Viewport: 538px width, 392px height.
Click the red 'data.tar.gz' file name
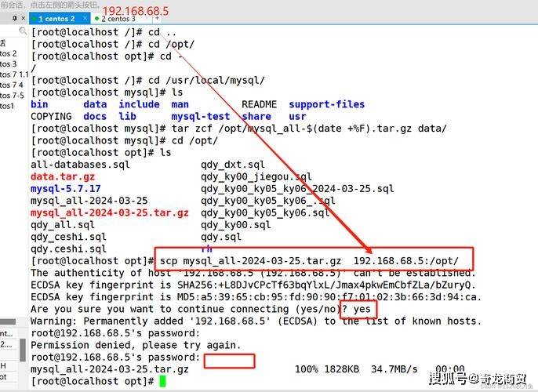[63, 177]
